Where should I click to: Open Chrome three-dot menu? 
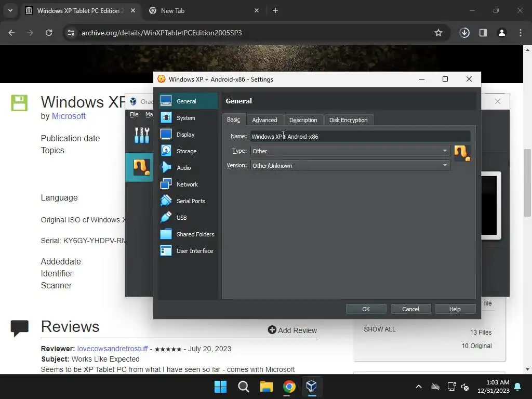point(521,33)
